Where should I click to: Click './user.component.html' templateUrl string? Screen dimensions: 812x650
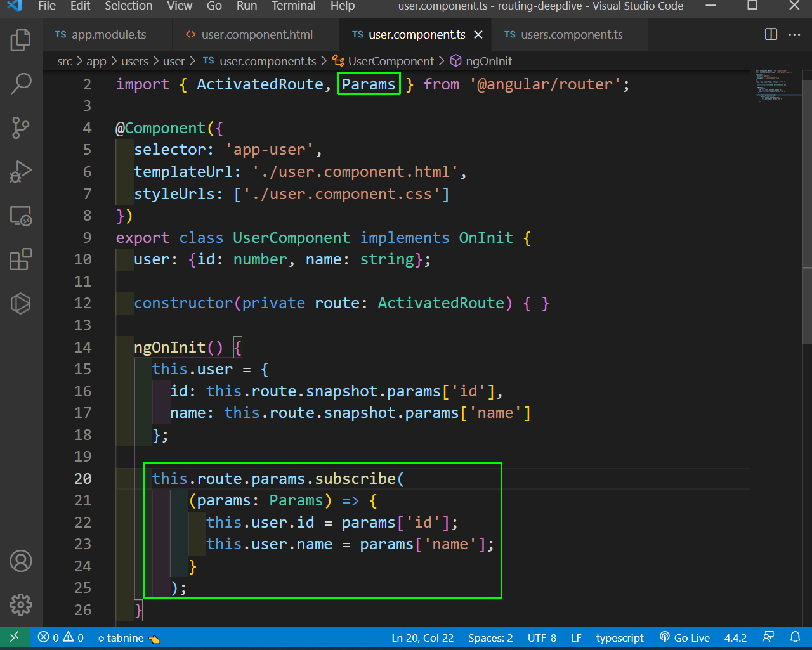coord(355,172)
